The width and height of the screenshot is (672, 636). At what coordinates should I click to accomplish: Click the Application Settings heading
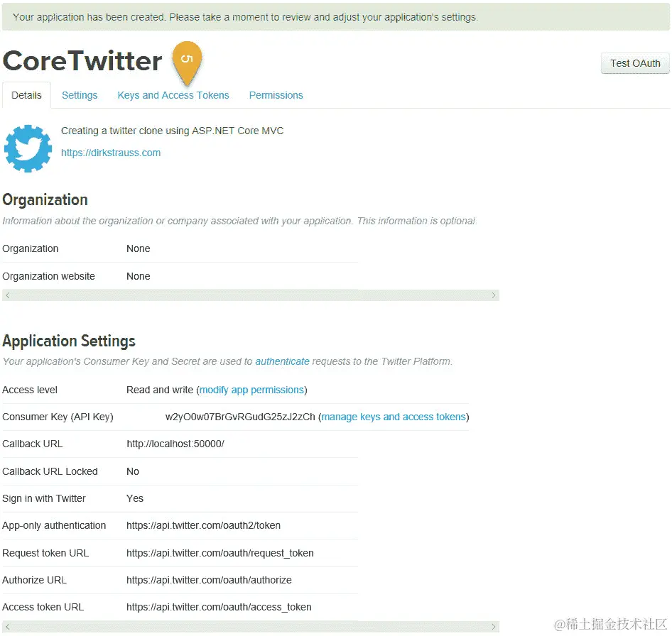pos(69,341)
